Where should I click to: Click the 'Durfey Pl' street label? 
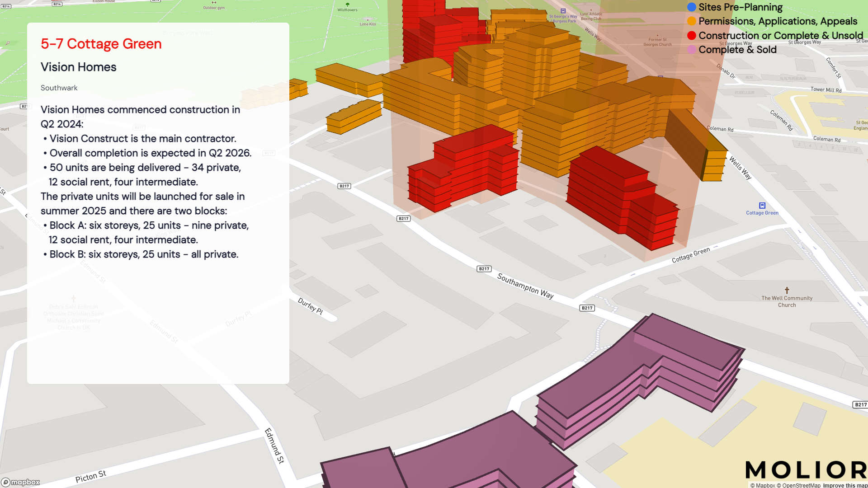pos(311,306)
